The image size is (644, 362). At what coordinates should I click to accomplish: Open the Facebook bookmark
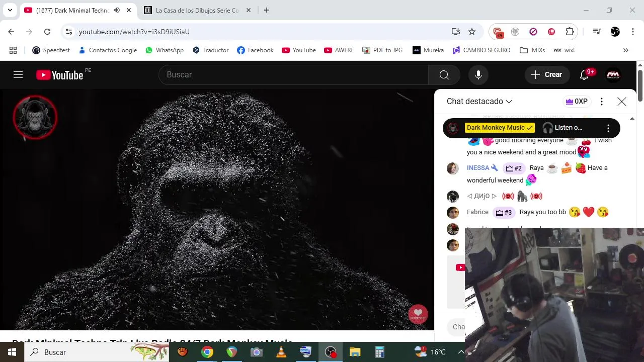(x=255, y=50)
